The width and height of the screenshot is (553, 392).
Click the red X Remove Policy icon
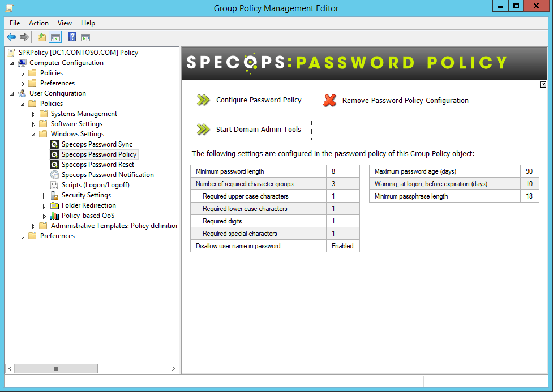pyautogui.click(x=330, y=101)
